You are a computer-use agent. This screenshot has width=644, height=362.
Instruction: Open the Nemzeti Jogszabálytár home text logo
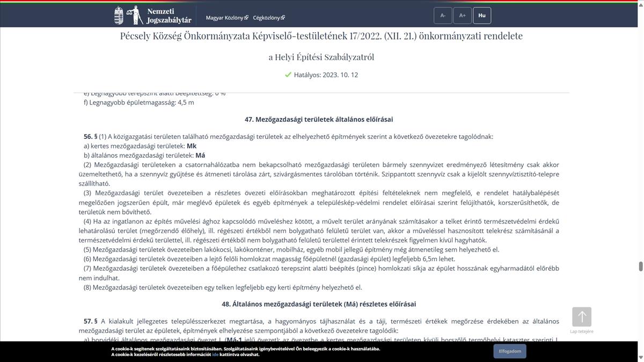click(169, 16)
